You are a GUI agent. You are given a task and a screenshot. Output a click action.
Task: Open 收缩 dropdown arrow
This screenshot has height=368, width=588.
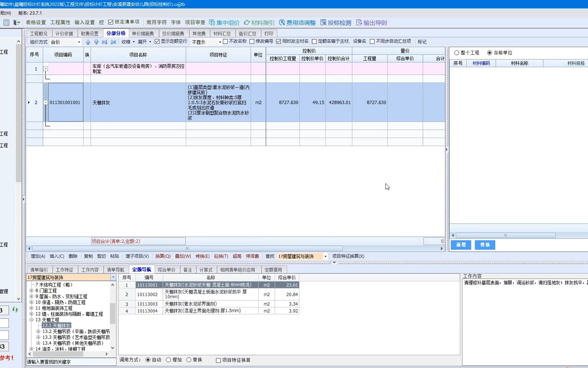pos(134,42)
